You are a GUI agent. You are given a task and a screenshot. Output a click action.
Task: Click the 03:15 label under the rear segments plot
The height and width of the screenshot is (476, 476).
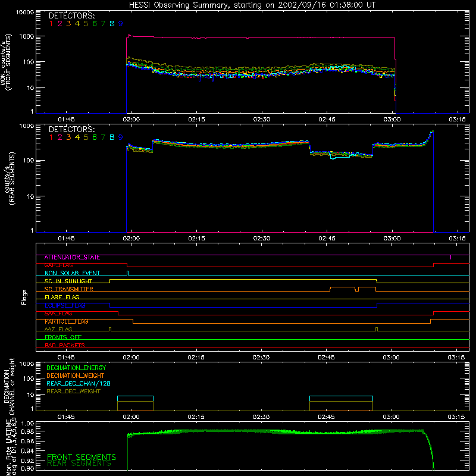(x=457, y=239)
